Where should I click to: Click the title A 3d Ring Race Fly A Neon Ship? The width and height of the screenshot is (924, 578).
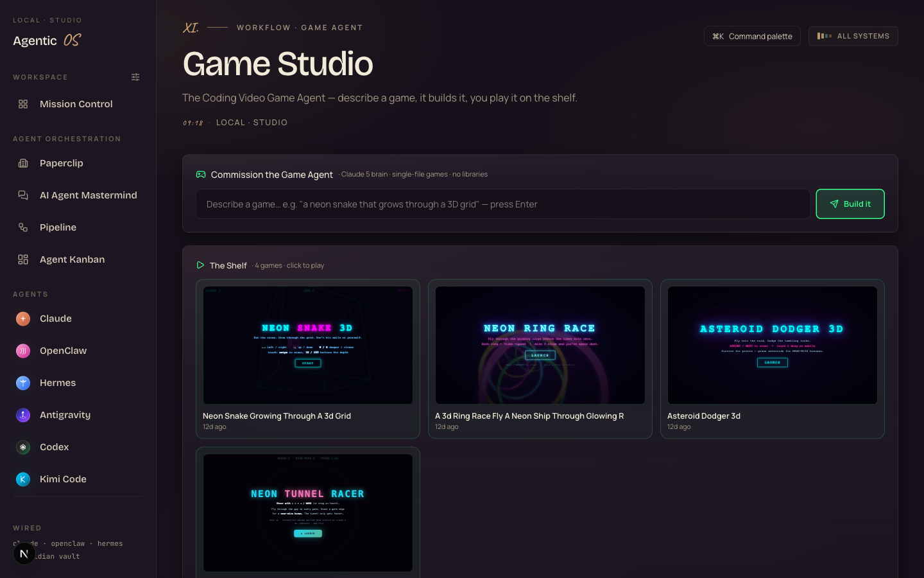tap(529, 416)
